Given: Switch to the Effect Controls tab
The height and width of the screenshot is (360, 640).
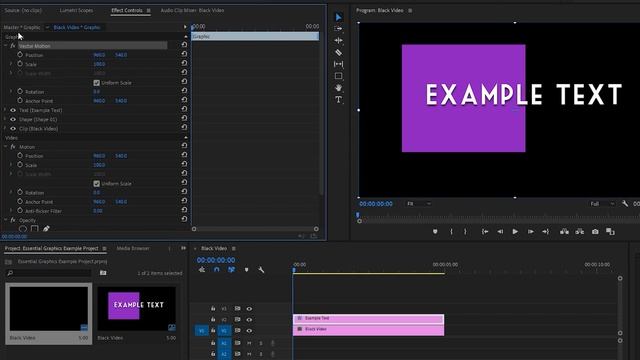Looking at the screenshot, I should click(x=127, y=10).
